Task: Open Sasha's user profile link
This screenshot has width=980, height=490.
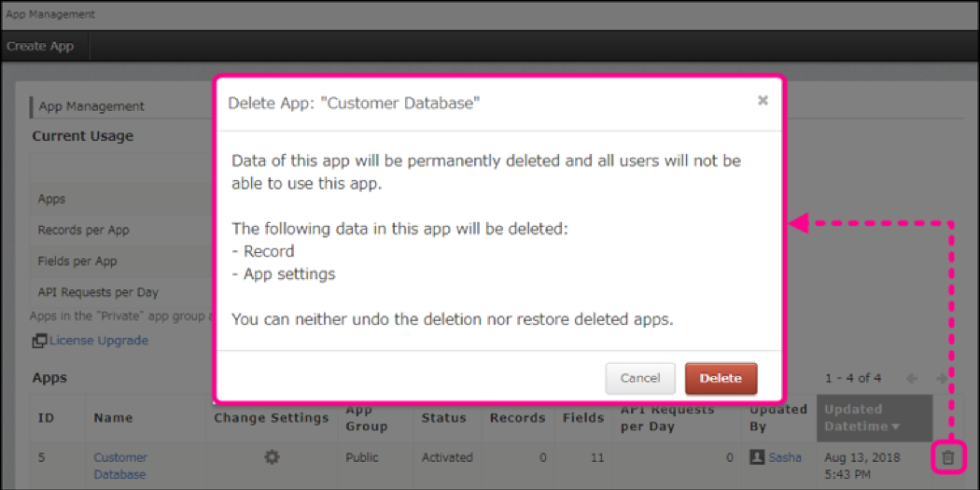Action: pos(785,457)
